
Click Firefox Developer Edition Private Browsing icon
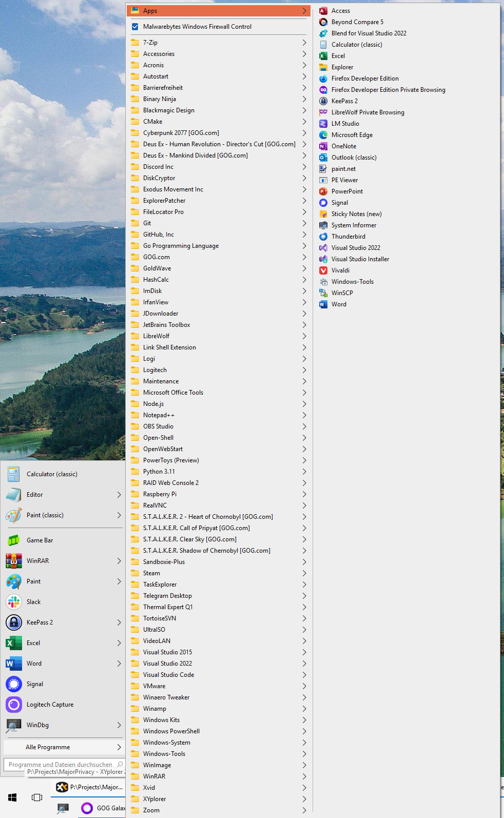pyautogui.click(x=323, y=90)
